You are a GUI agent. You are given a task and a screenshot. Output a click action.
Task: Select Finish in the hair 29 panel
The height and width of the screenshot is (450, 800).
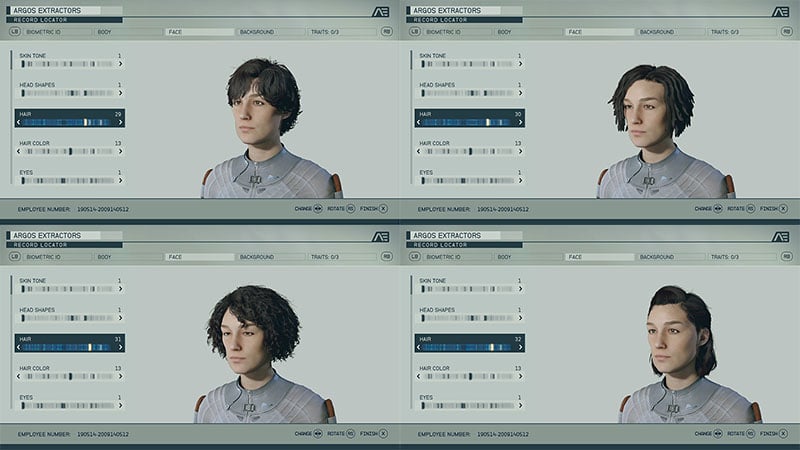click(x=374, y=209)
